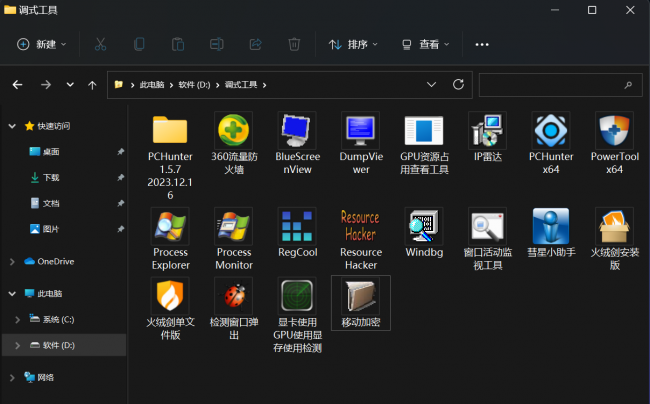This screenshot has width=650, height=404.
Task: Select the Process Explorer icon
Action: [170, 226]
